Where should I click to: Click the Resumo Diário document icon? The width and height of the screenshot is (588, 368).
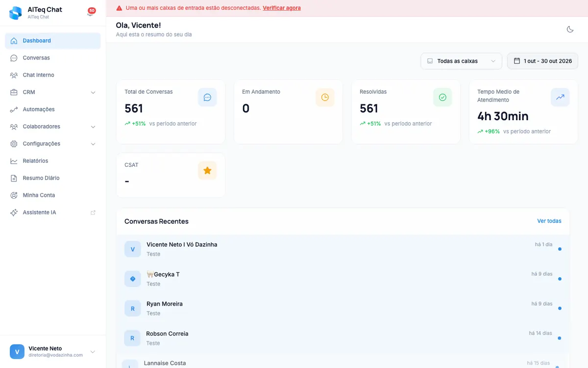click(14, 178)
